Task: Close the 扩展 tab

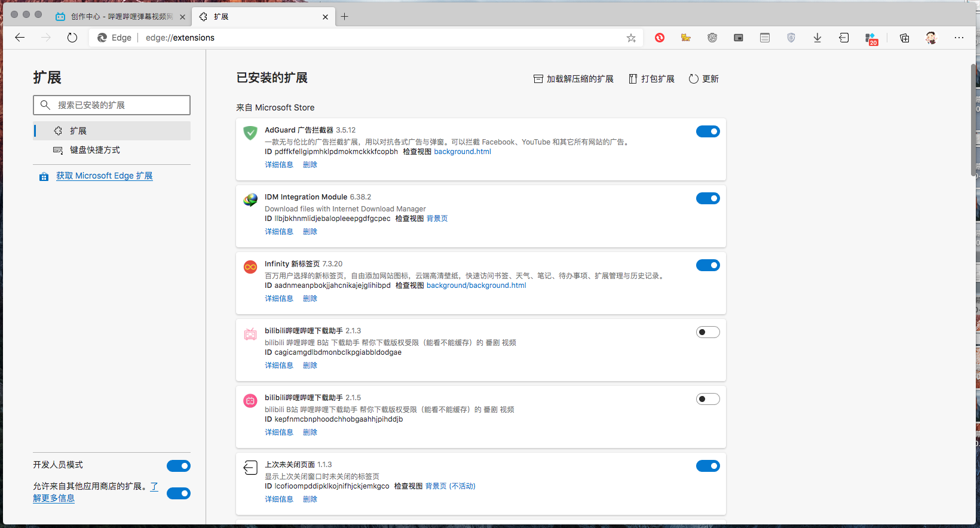Action: click(x=325, y=17)
